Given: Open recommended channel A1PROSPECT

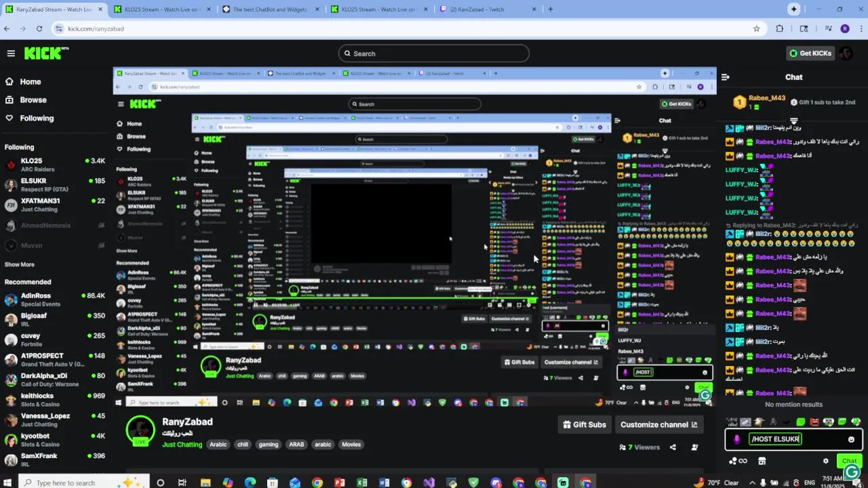Looking at the screenshot, I should [54, 360].
